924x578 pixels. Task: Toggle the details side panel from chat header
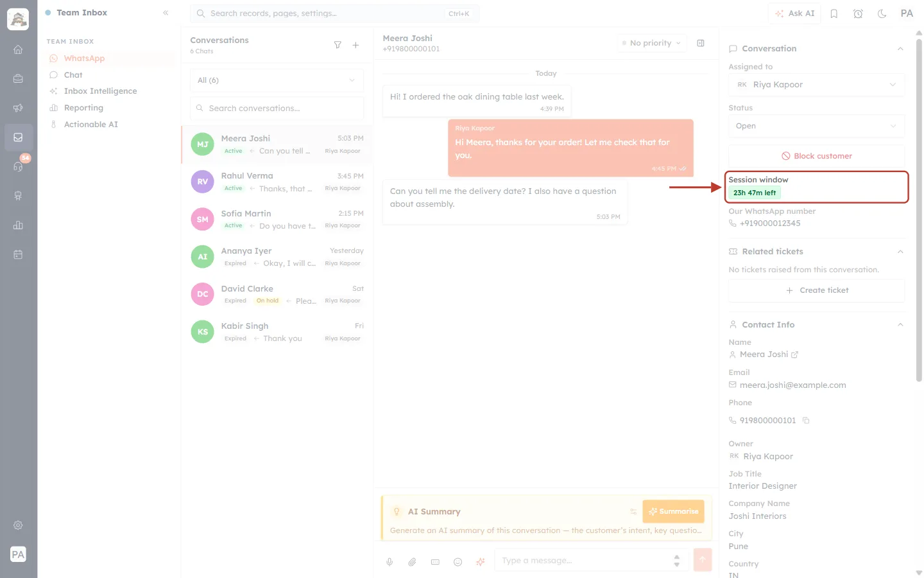[701, 43]
